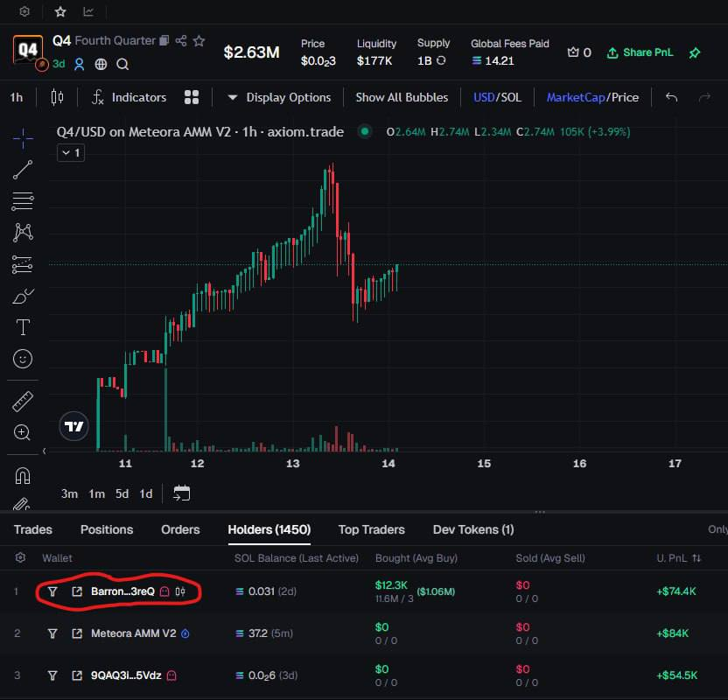Click the search magnifier icon under token name
This screenshot has width=728, height=700.
pos(122,64)
